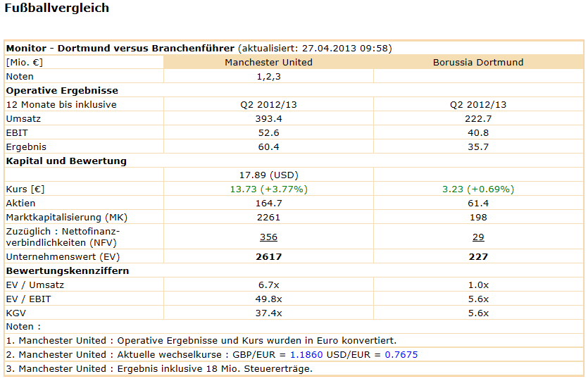Click the Kurs [€] row label
Image resolution: width=588 pixels, height=381 pixels.
point(25,189)
